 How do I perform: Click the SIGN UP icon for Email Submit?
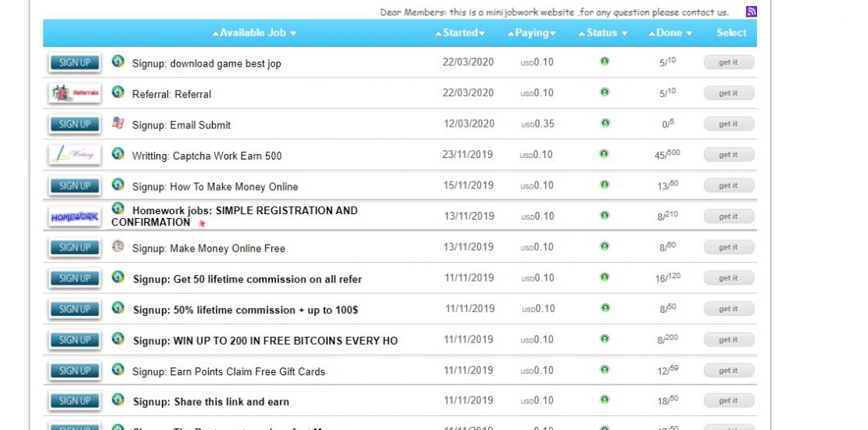[x=74, y=124]
